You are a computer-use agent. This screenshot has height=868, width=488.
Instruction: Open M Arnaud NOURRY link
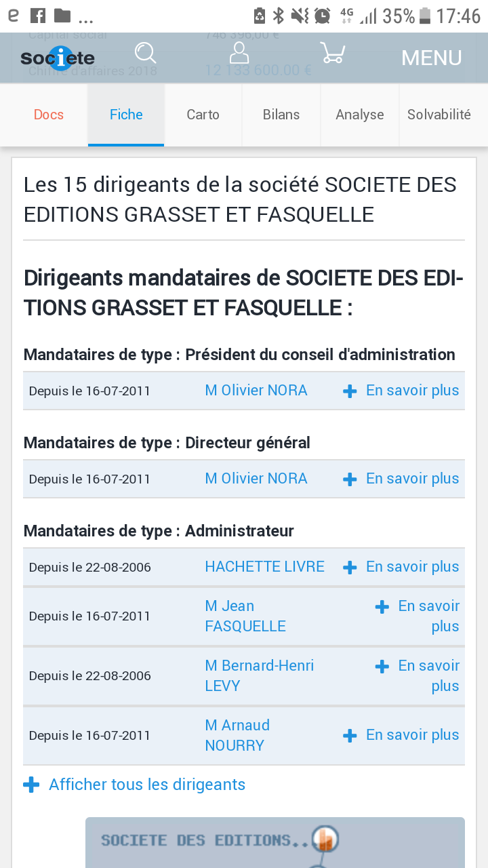click(x=237, y=735)
